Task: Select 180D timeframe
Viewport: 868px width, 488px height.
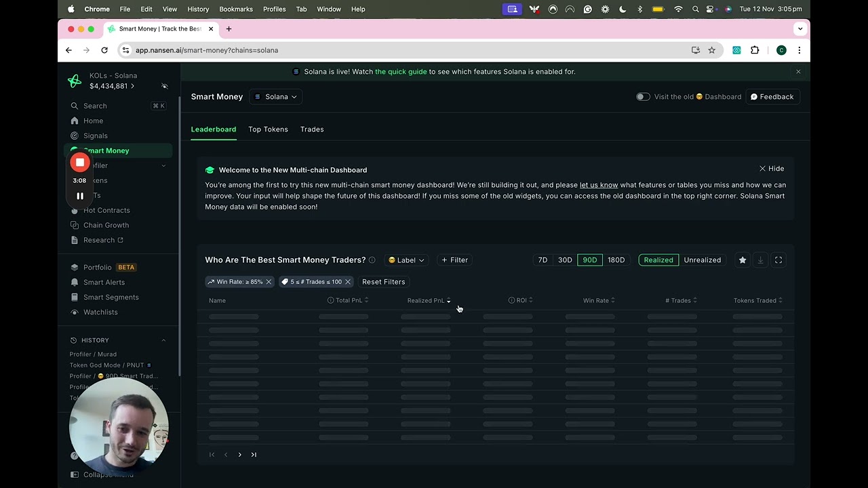Action: click(616, 260)
